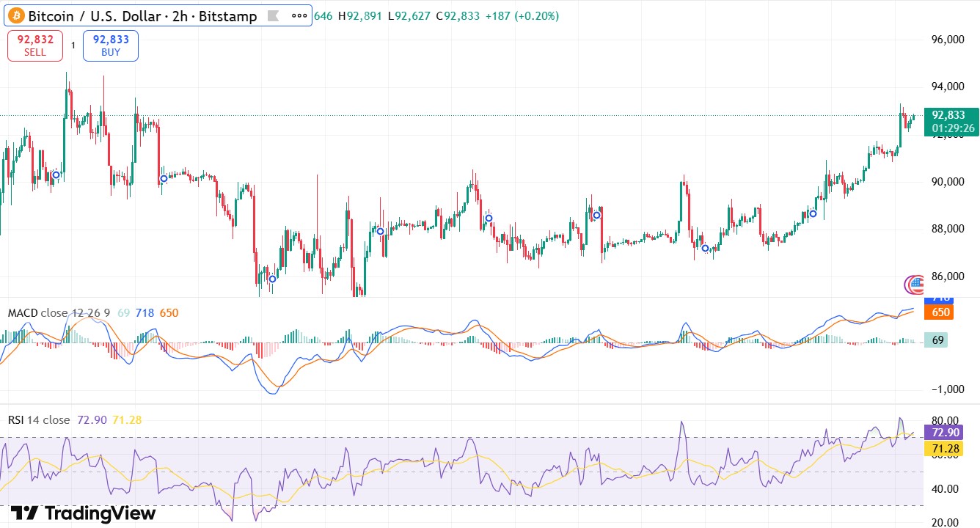Viewport: 980px width, 528px height.
Task: Click the blue circle marker on the leftmost candles
Action: [x=55, y=175]
